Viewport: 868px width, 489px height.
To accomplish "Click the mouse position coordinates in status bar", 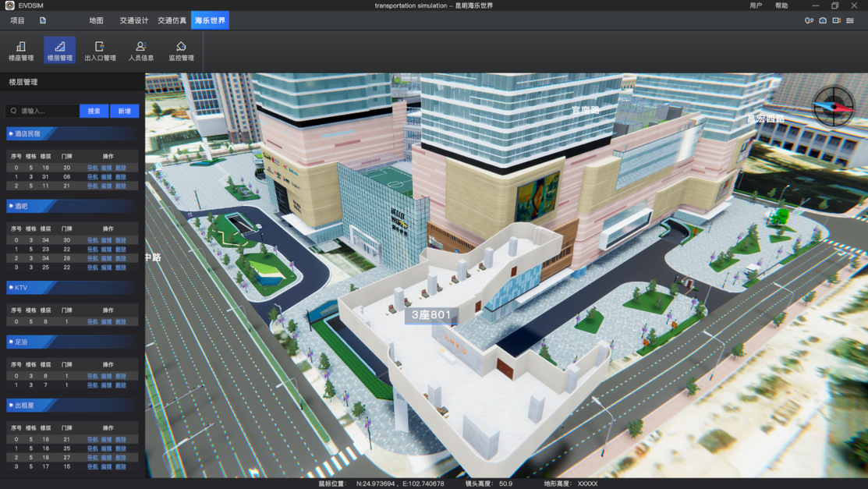I will (400, 484).
